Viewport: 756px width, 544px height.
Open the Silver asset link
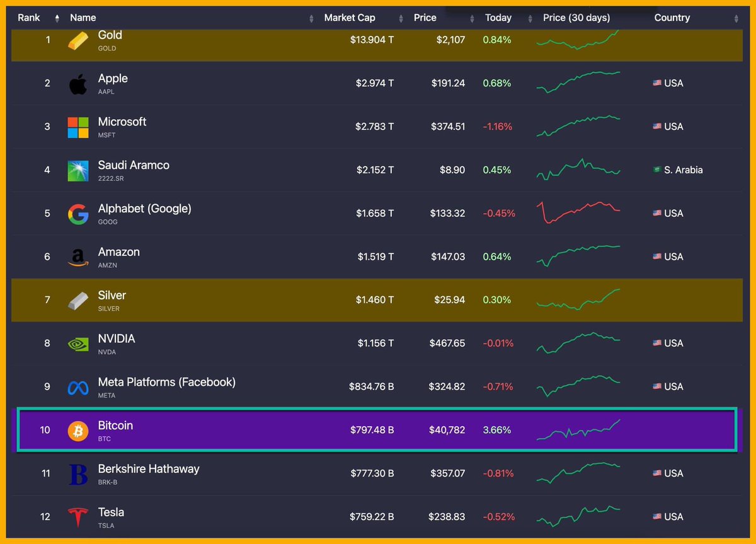[x=112, y=295]
